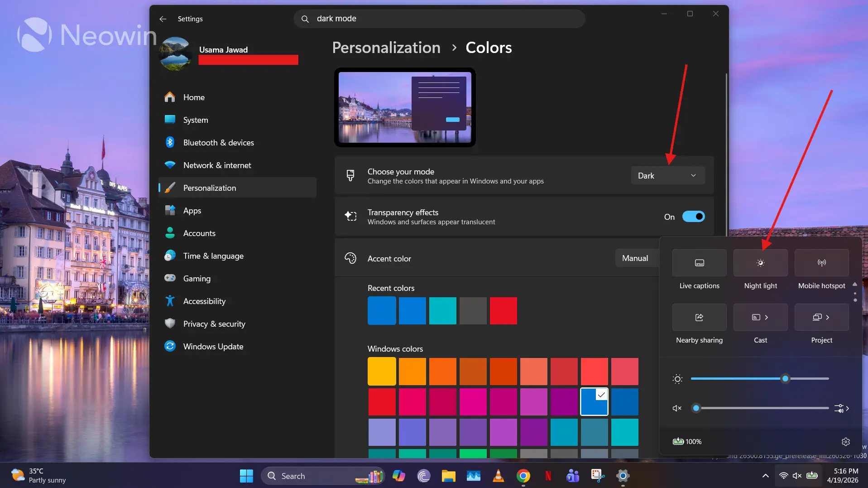The width and height of the screenshot is (868, 488).
Task: Turn off Transparency effects toggle
Action: coord(693,217)
